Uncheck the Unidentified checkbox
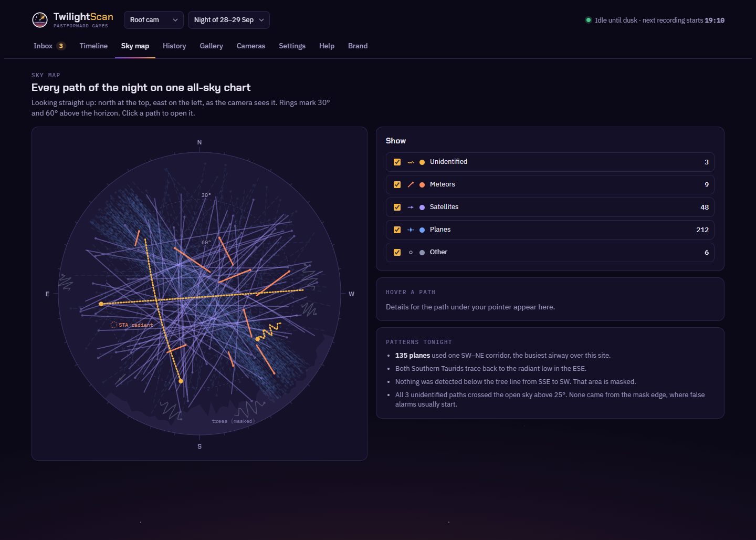Viewport: 756px width, 540px height. [397, 162]
